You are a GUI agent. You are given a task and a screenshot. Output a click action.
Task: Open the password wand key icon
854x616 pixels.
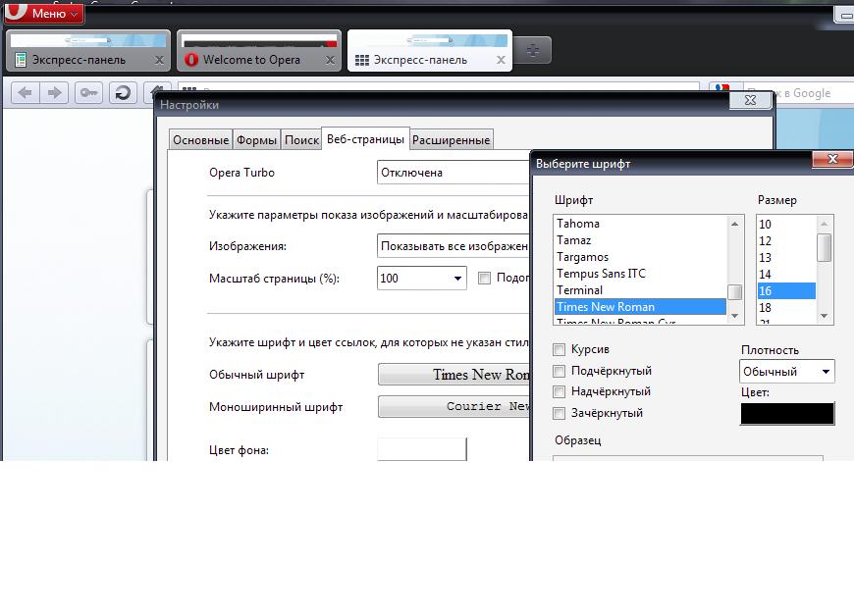coord(88,93)
